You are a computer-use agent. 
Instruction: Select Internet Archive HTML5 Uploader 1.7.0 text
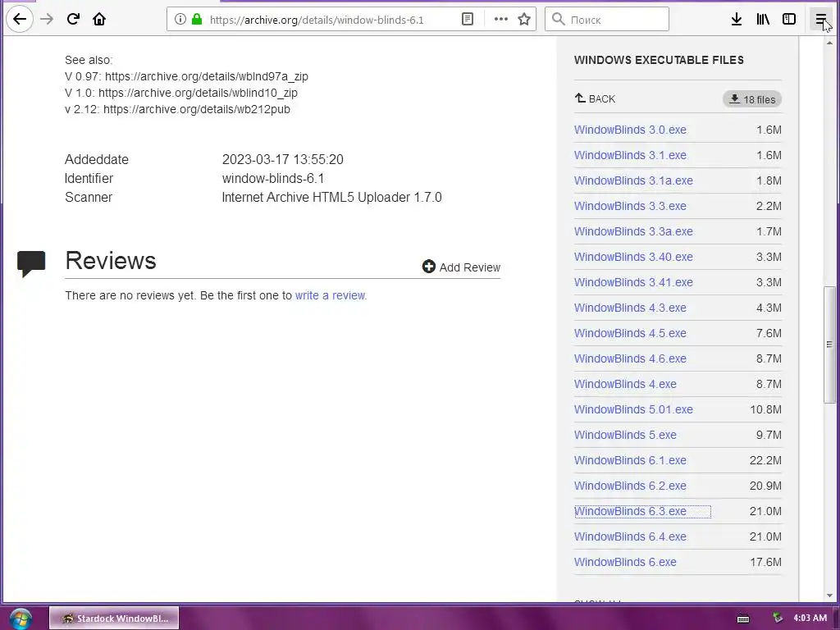(x=331, y=197)
